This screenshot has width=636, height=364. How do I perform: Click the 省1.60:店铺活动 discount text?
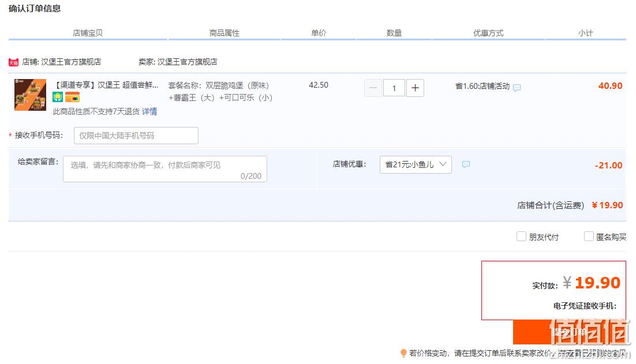coord(482,86)
